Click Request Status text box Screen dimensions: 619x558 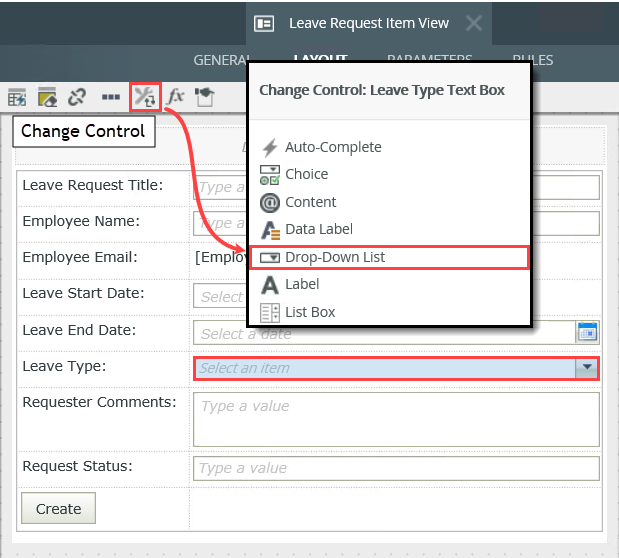(x=396, y=468)
